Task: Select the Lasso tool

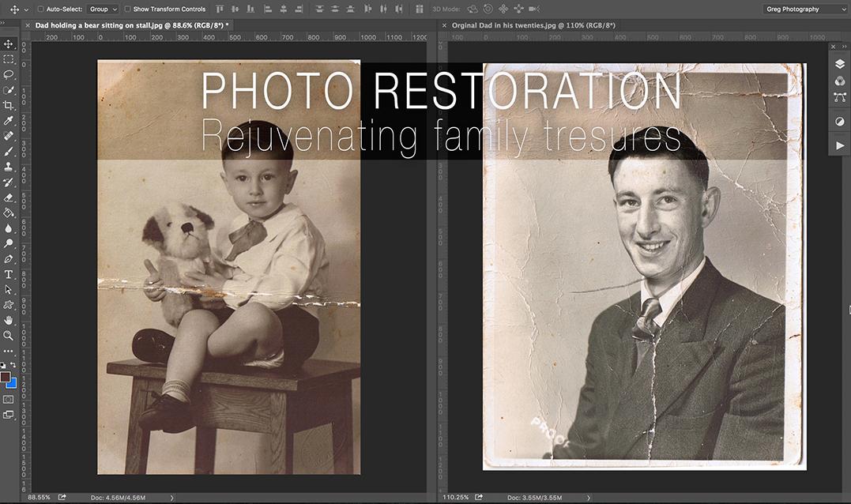Action: pyautogui.click(x=9, y=74)
